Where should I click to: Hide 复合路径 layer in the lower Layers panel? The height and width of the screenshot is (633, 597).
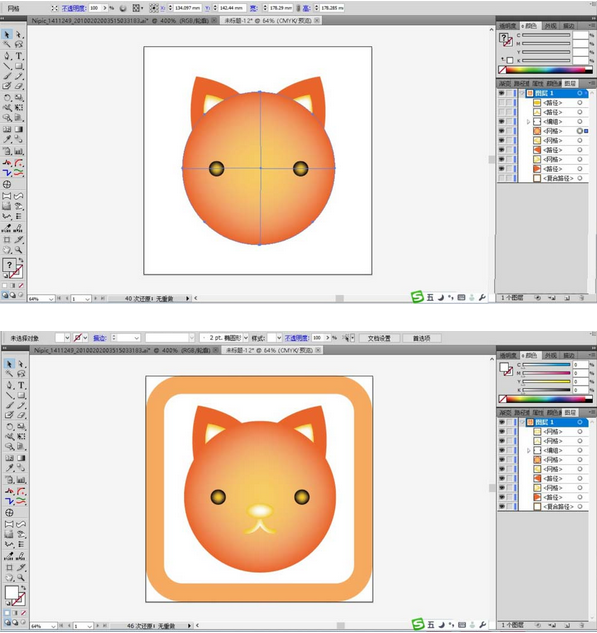click(x=502, y=506)
